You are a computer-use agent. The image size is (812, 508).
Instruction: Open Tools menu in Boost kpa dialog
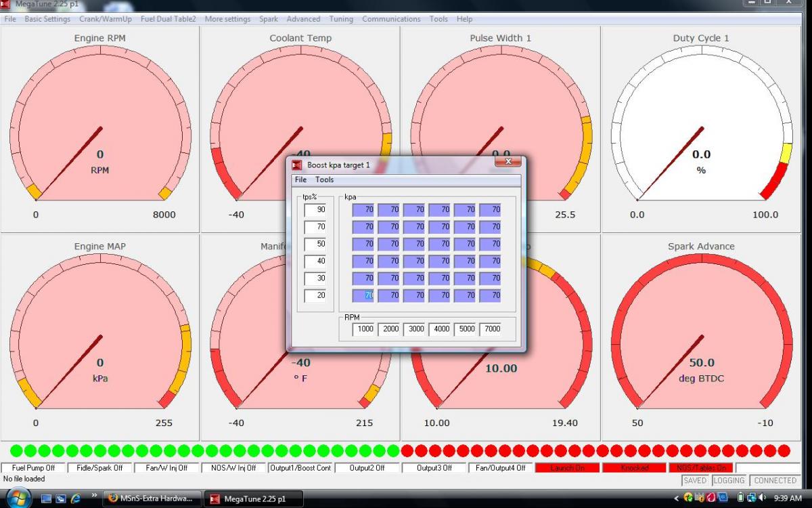324,179
